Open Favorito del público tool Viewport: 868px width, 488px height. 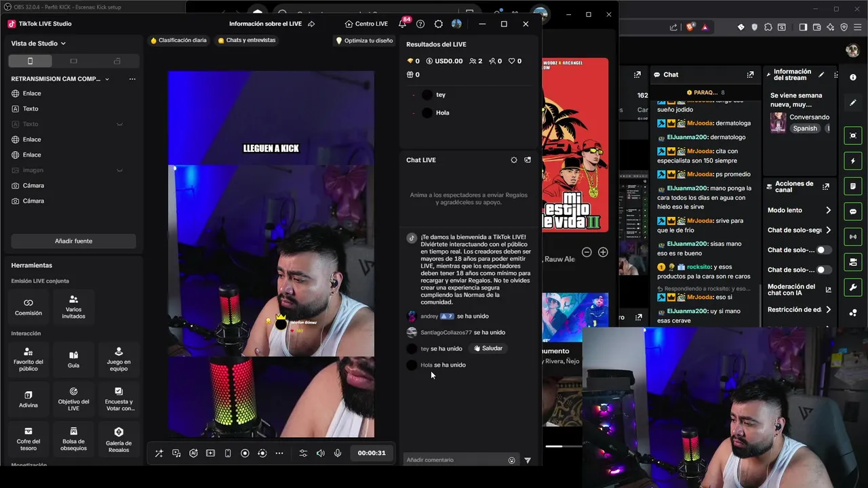(28, 360)
